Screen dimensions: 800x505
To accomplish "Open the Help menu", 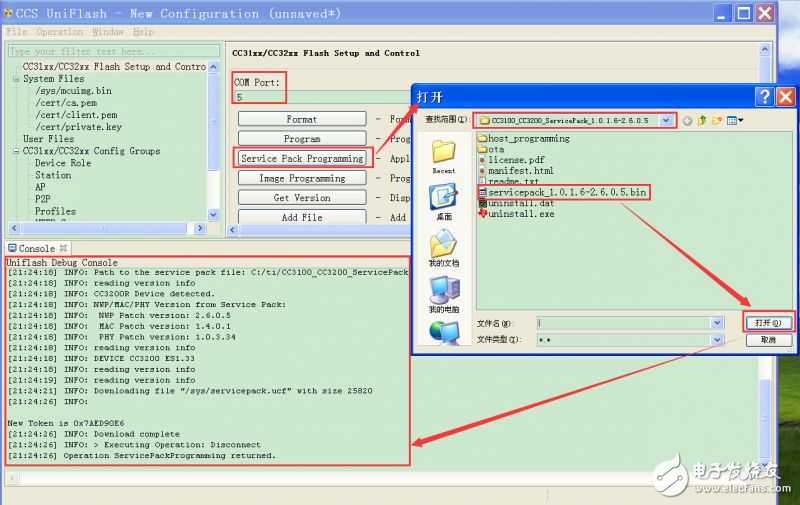I will click(143, 32).
